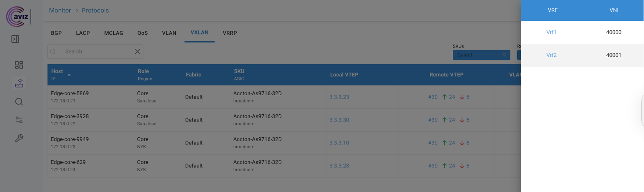Click remote VTEP #30 for Edge-core-629
This screenshot has height=192, width=644.
click(433, 166)
